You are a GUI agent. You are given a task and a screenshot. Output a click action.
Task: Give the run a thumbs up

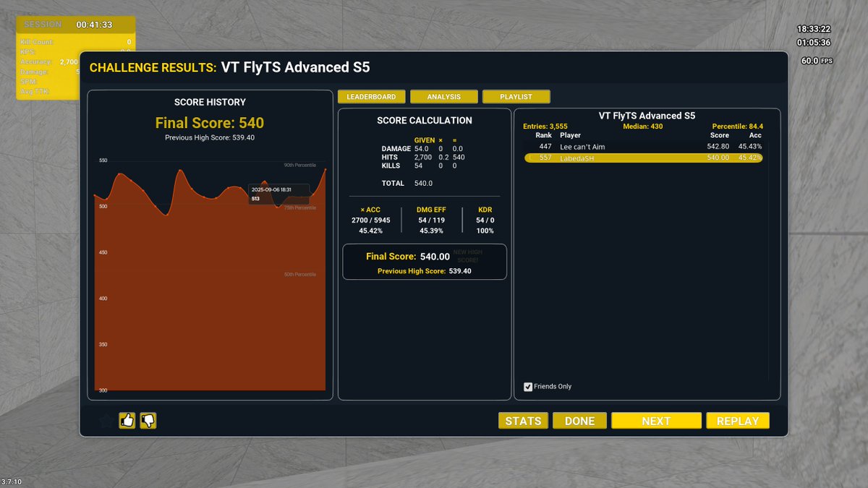point(127,419)
